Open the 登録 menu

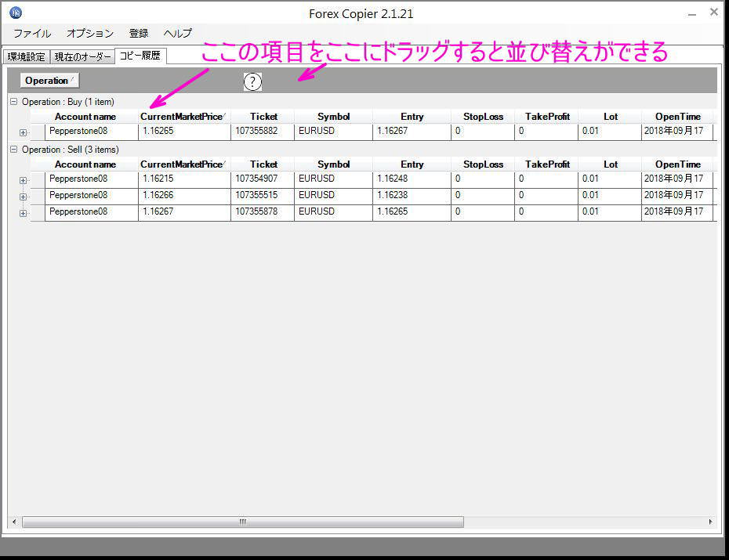pyautogui.click(x=139, y=34)
